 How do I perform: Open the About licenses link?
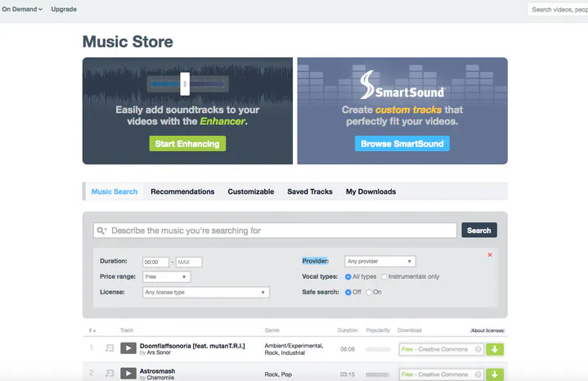(487, 330)
